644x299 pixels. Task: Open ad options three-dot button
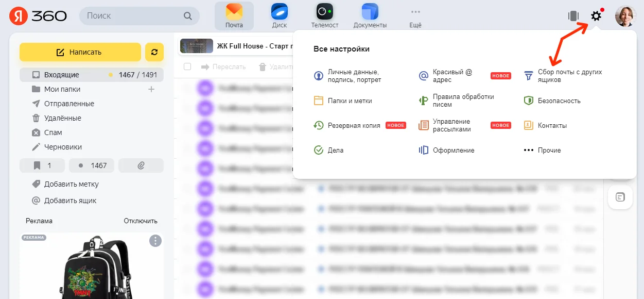(155, 241)
